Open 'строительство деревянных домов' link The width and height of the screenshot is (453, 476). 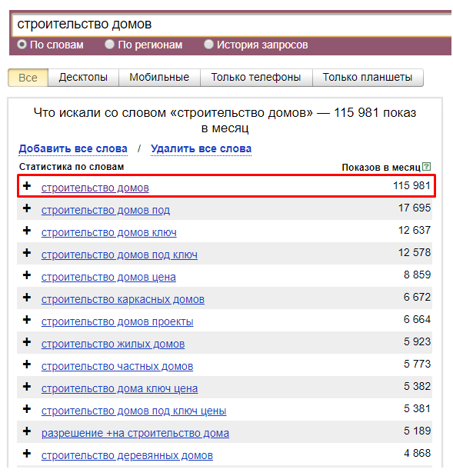pyautogui.click(x=127, y=456)
